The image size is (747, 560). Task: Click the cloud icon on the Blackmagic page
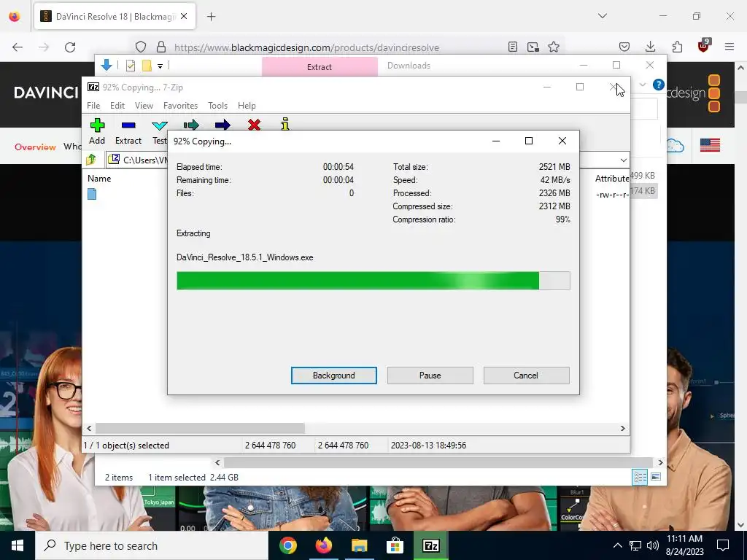point(676,145)
